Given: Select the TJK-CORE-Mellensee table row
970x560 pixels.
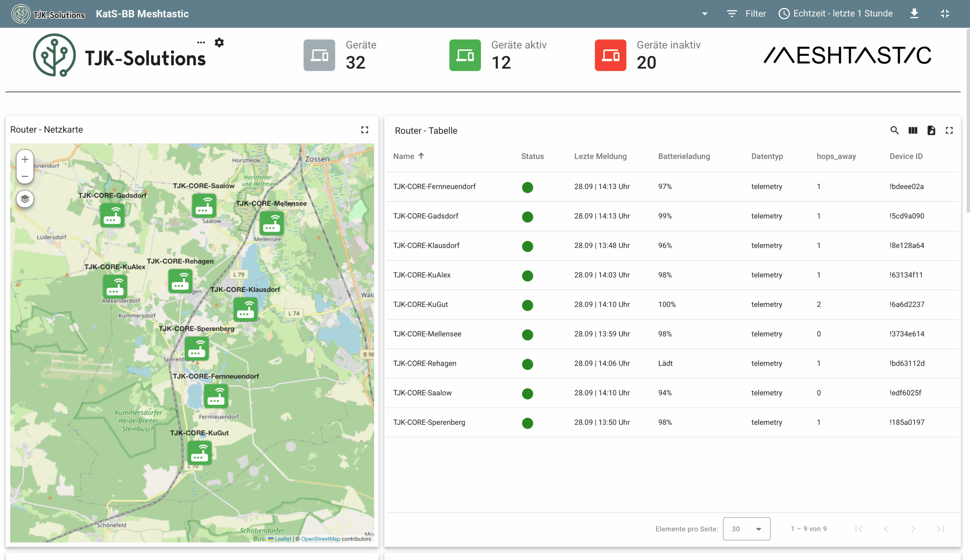Looking at the screenshot, I should [x=427, y=334].
